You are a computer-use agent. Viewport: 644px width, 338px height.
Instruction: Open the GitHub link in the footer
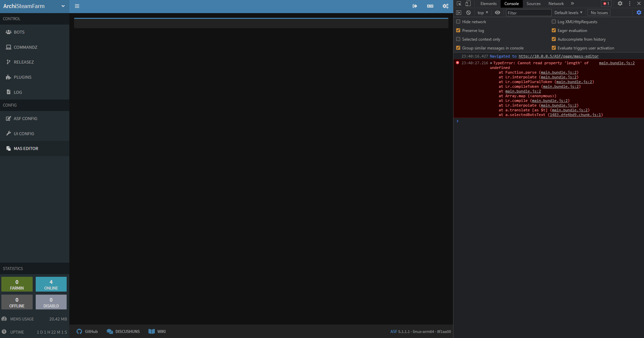click(x=87, y=331)
